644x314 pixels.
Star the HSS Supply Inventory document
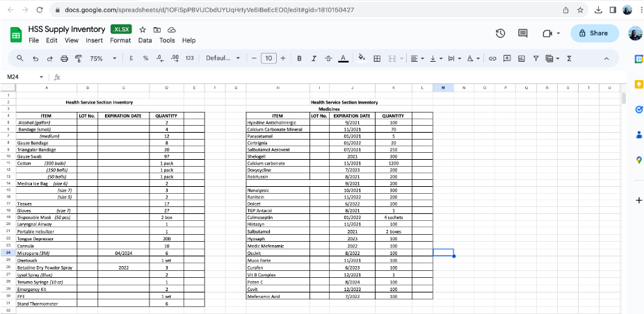[143, 30]
